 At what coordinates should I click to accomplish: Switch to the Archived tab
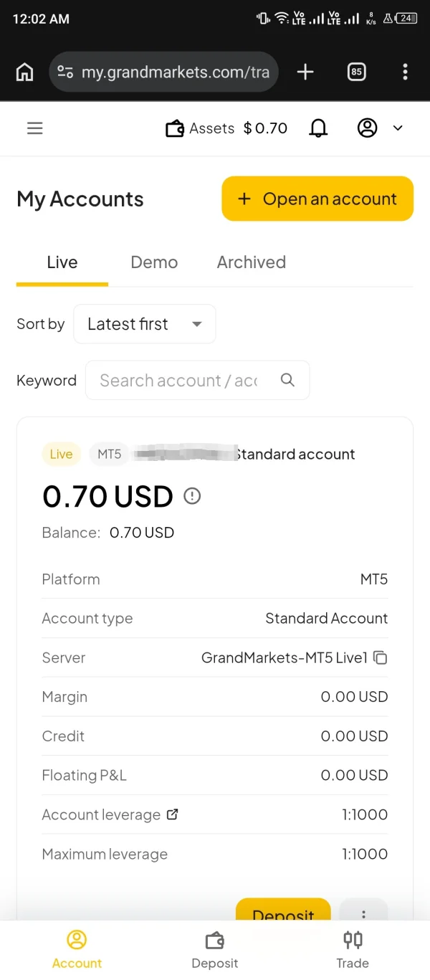click(252, 262)
